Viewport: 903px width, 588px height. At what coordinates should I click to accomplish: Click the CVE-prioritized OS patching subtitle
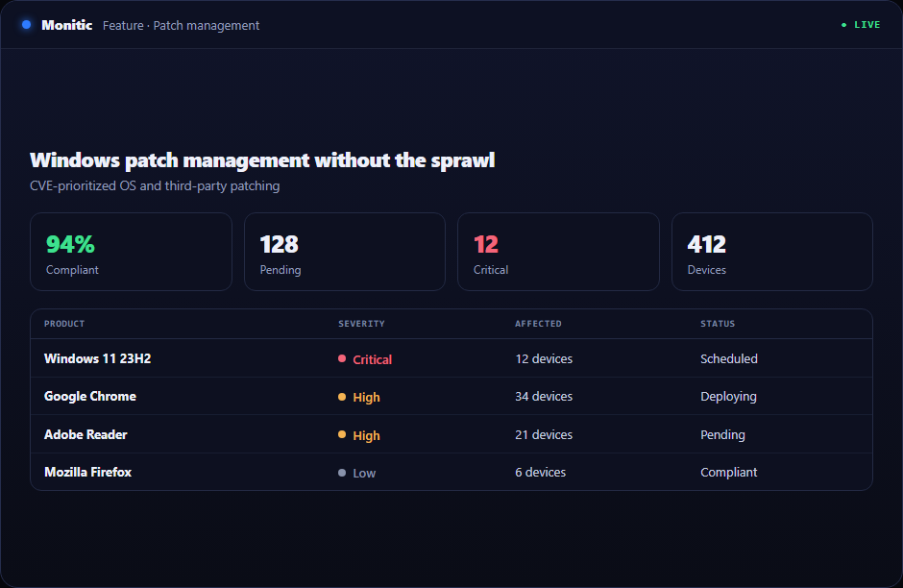pos(155,186)
